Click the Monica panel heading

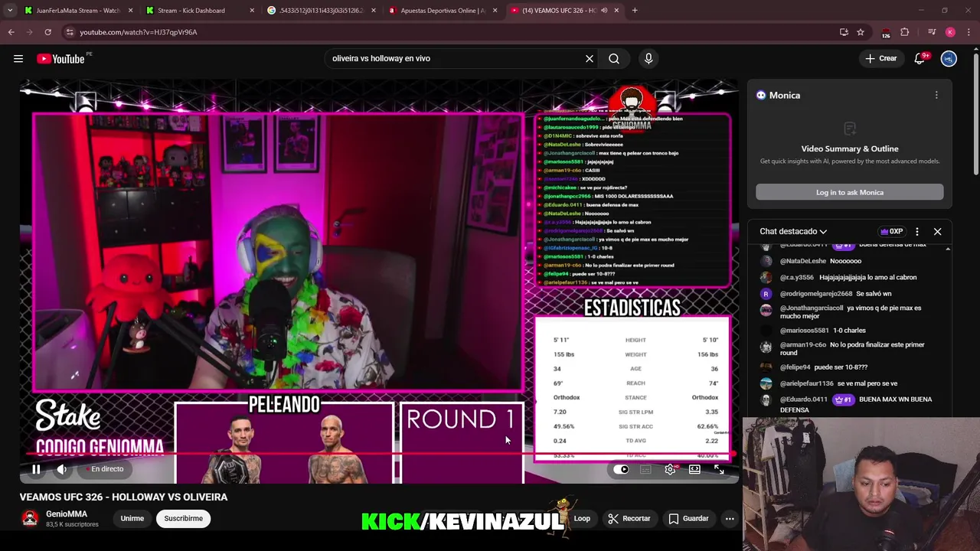(x=784, y=95)
